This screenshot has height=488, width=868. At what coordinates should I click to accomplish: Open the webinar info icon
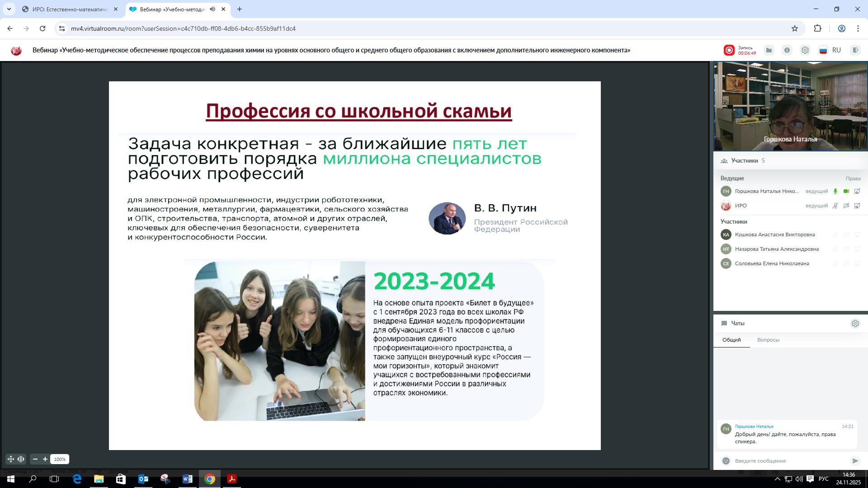[x=787, y=50]
